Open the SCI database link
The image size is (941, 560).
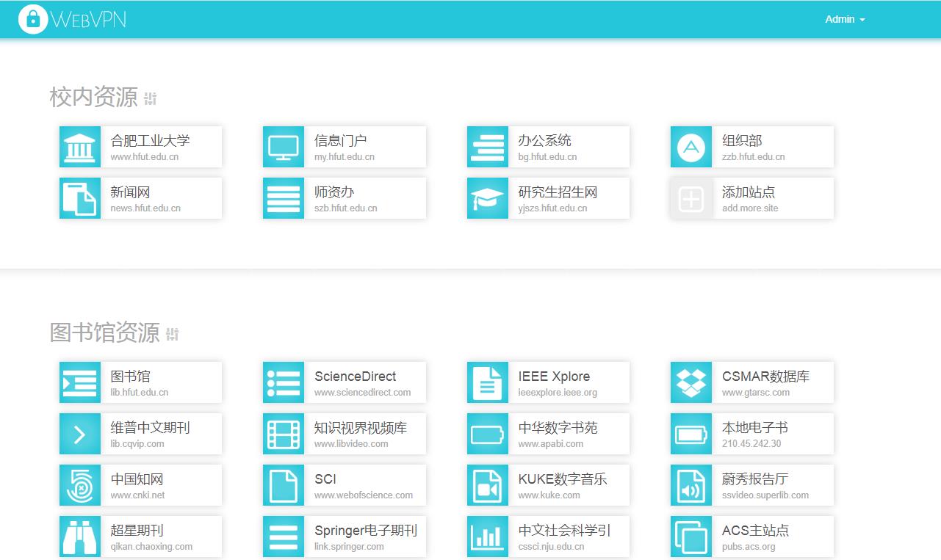pyautogui.click(x=325, y=479)
